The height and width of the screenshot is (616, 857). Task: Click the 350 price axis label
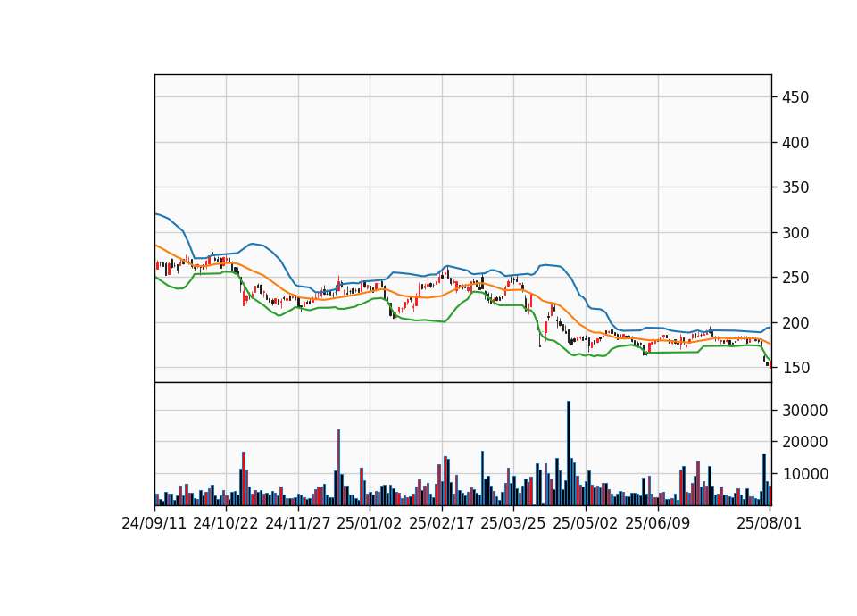795,187
